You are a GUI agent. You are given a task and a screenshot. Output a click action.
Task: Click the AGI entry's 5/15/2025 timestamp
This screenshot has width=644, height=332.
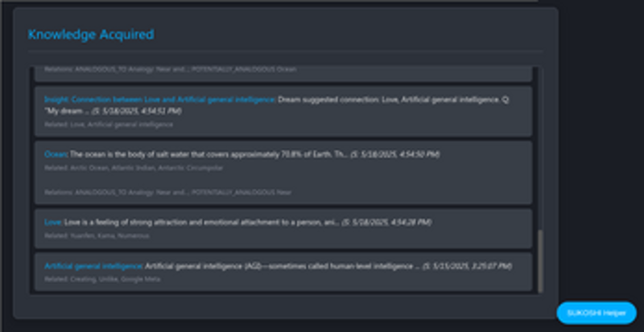click(478, 265)
